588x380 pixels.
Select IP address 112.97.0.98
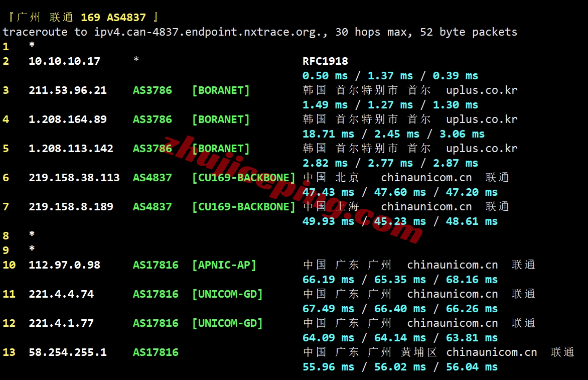[65, 265]
